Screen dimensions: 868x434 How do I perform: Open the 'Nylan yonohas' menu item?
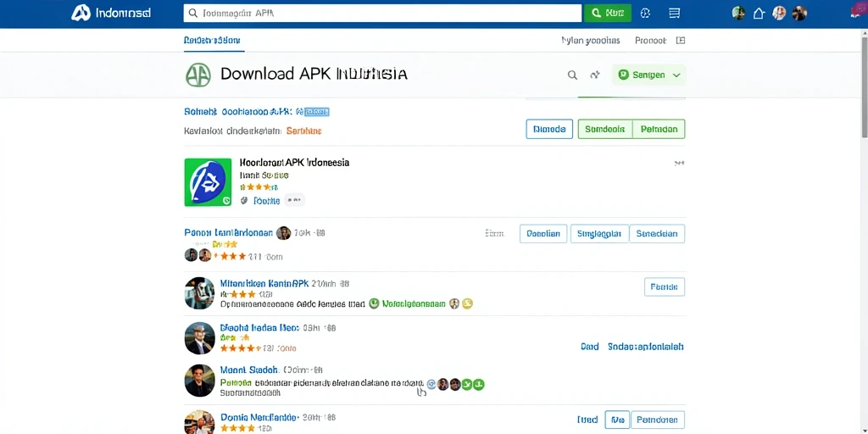pos(590,41)
